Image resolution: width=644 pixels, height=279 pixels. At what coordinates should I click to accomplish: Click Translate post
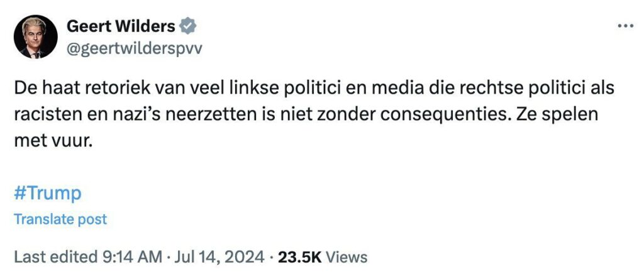point(60,219)
